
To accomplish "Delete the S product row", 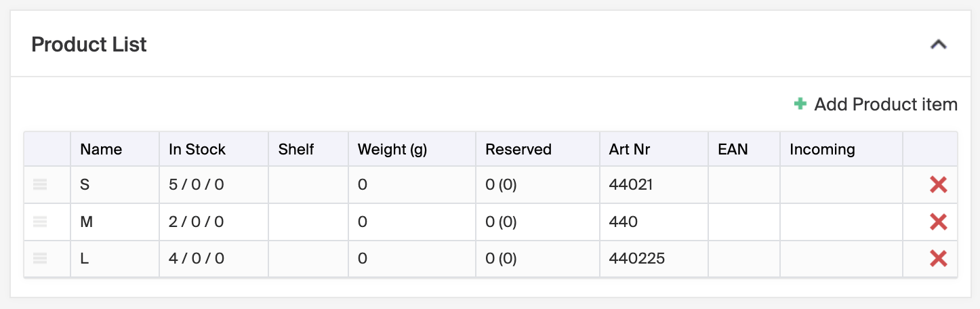I will [x=938, y=184].
